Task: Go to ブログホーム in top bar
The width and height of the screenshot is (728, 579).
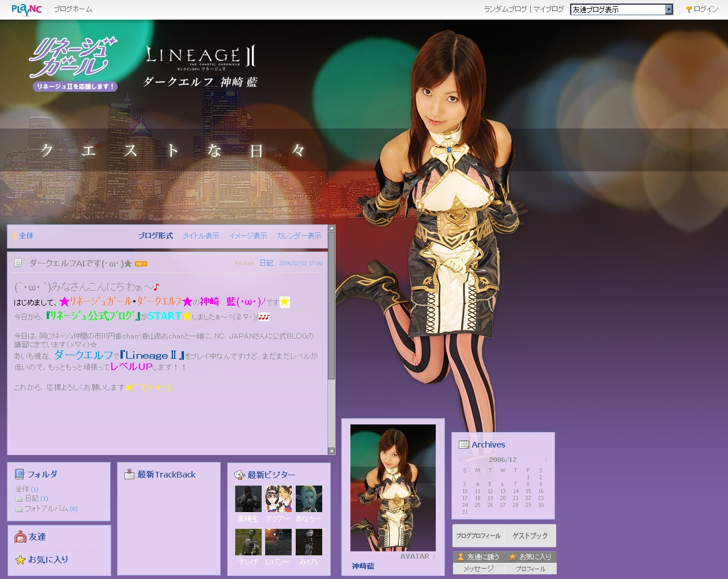Action: (73, 9)
